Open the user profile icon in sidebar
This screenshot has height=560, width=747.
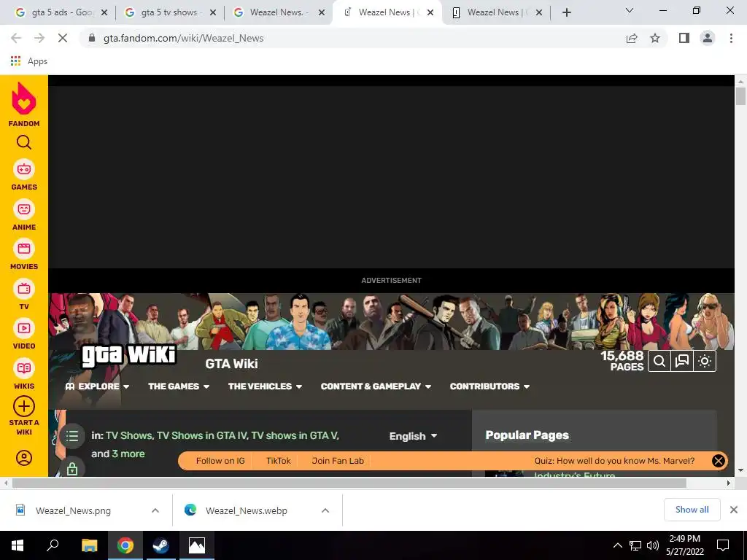(x=24, y=458)
